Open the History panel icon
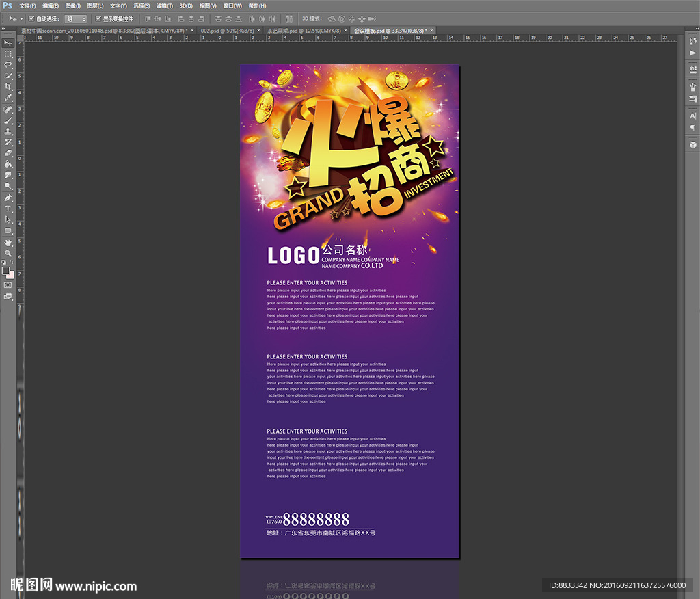Viewport: 700px width, 599px height. point(692,41)
